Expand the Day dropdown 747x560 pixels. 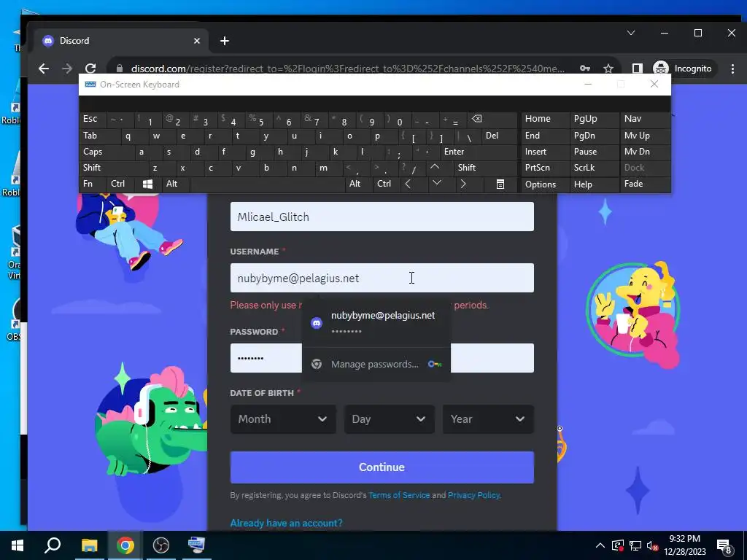(x=390, y=419)
